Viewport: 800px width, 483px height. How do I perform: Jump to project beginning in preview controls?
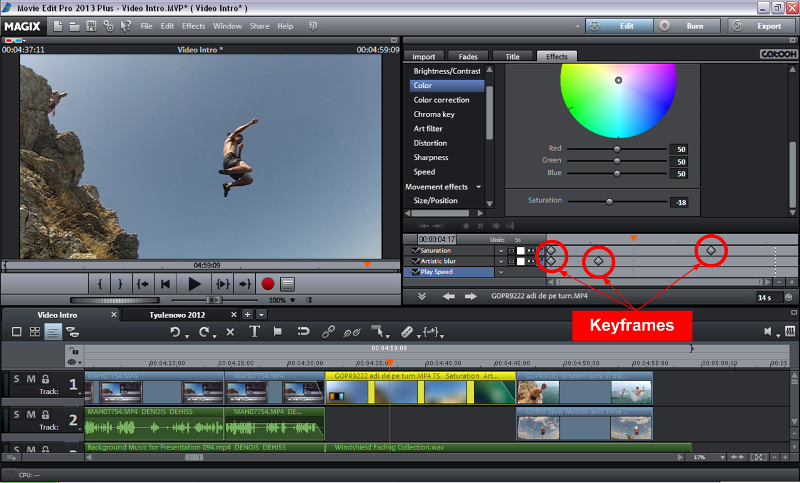coord(165,284)
